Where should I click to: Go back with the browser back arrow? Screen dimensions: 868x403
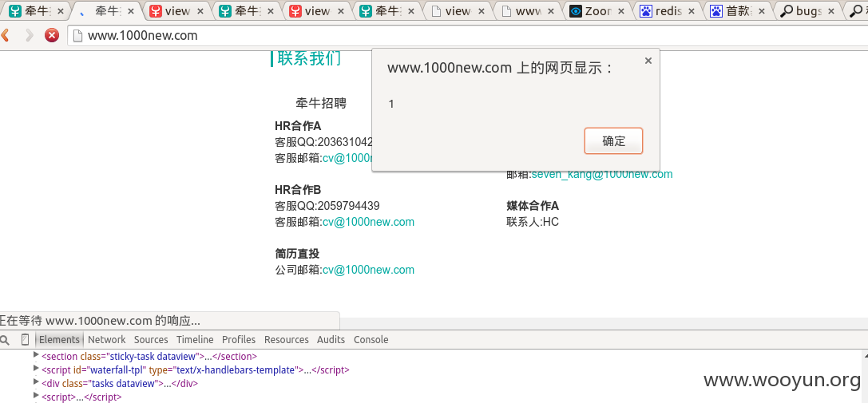pos(6,35)
